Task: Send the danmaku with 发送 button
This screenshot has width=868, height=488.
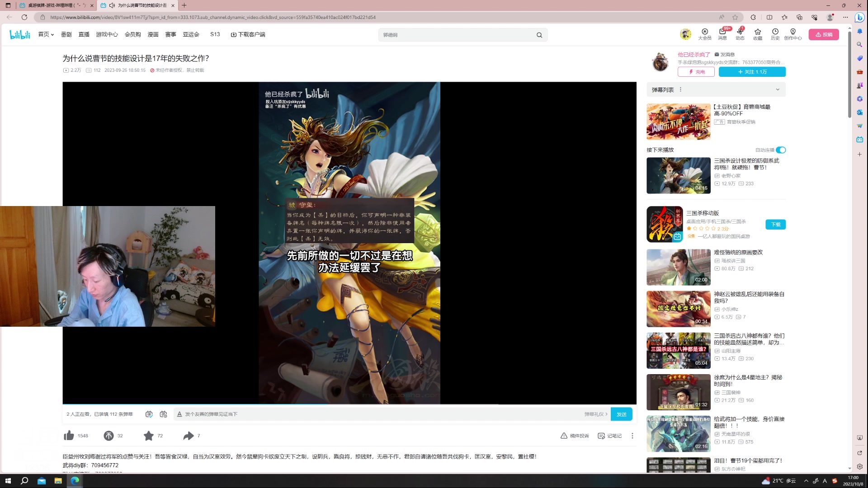Action: (622, 414)
